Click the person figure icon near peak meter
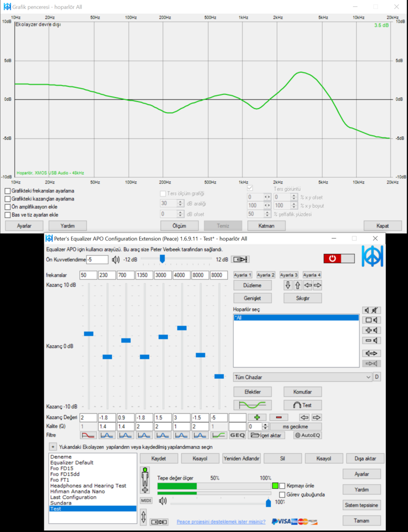 point(145,480)
